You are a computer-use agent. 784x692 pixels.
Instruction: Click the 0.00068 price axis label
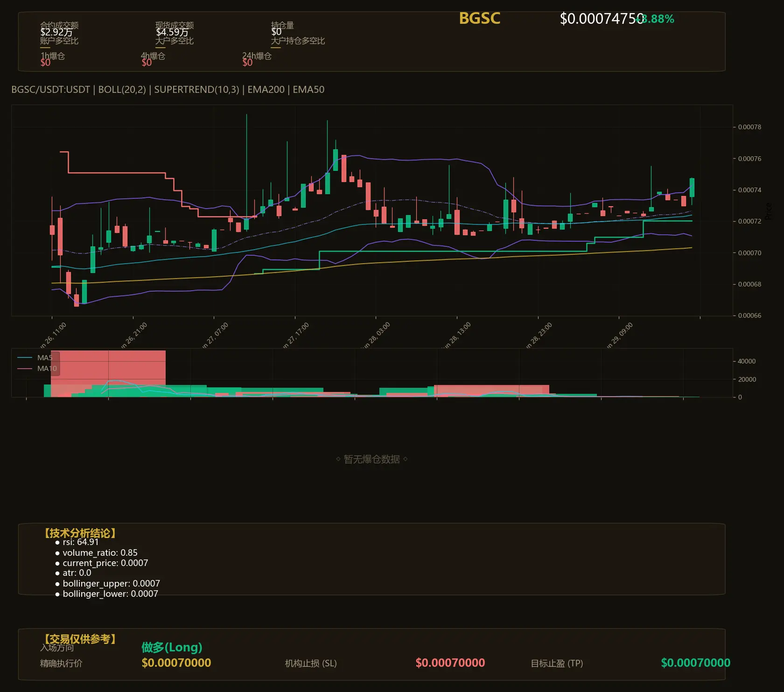coord(749,284)
